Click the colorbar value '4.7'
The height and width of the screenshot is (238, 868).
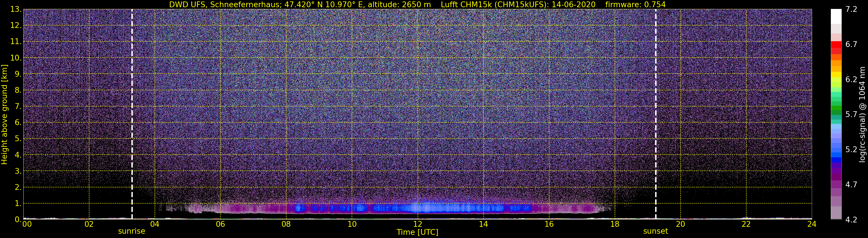coord(851,185)
